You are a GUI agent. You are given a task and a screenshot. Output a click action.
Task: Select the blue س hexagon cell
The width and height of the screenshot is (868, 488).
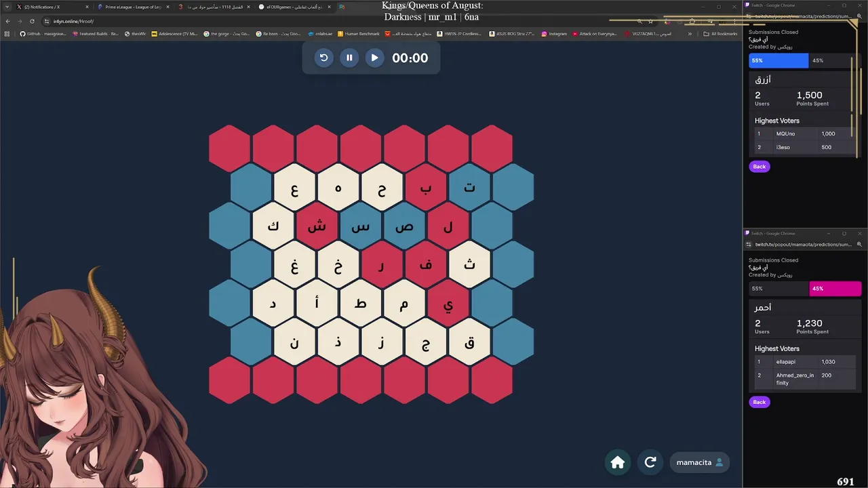pyautogui.click(x=360, y=226)
